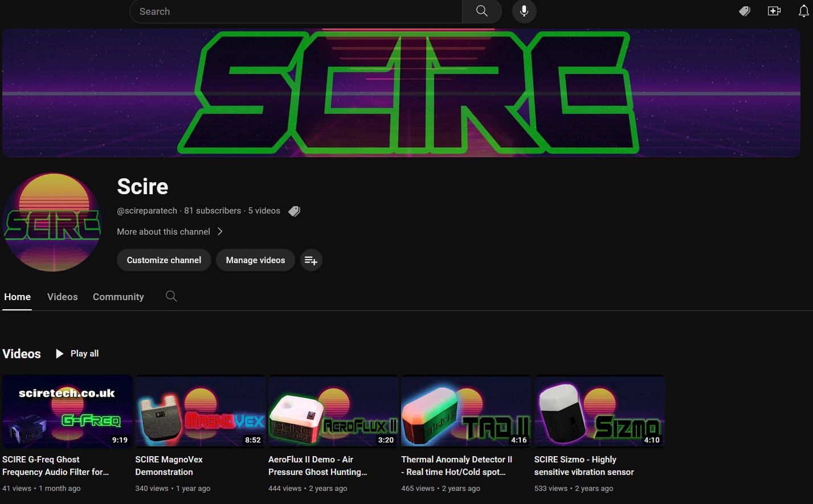Open Manage videos
Viewport: 813px width, 504px height.
pyautogui.click(x=255, y=260)
